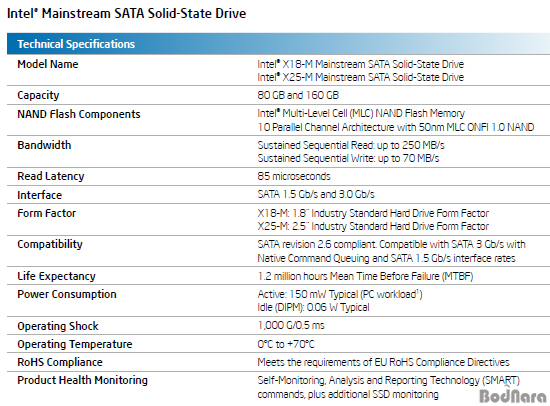Click the 'Product Health Monitoring' label
This screenshot has width=550, height=406.
tap(82, 380)
